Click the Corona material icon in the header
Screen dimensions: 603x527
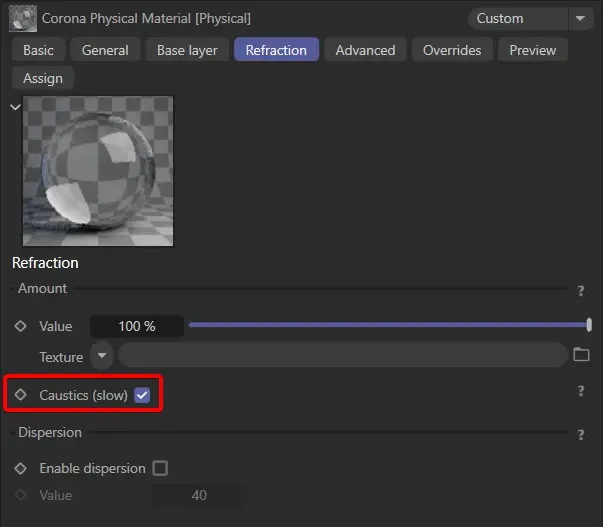tap(23, 18)
